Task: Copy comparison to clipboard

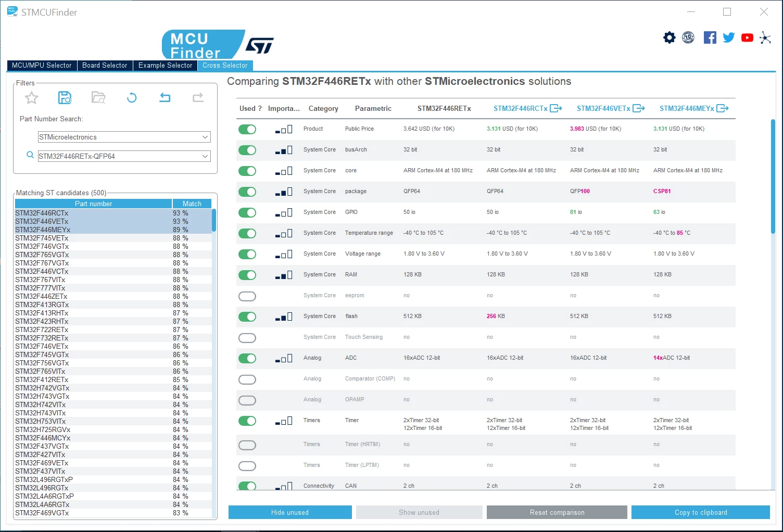Action: pyautogui.click(x=701, y=512)
